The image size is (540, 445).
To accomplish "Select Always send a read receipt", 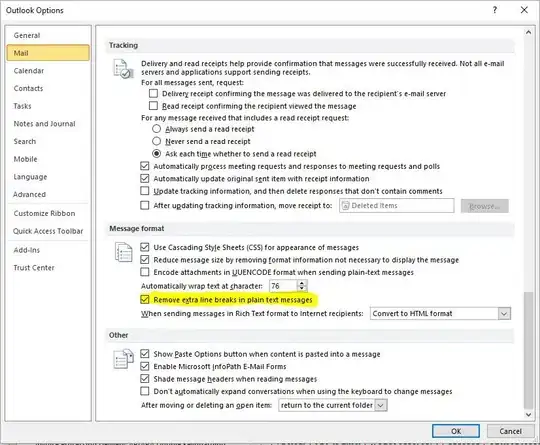I will pos(156,129).
